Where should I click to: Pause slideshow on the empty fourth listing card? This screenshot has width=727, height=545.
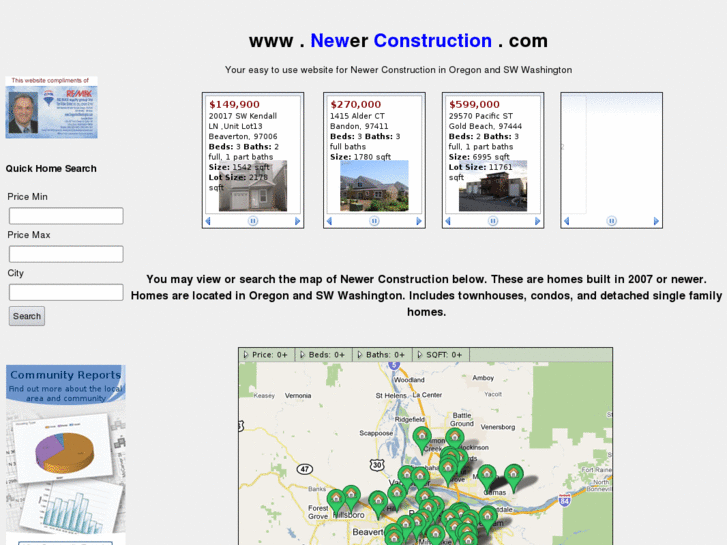pos(612,221)
